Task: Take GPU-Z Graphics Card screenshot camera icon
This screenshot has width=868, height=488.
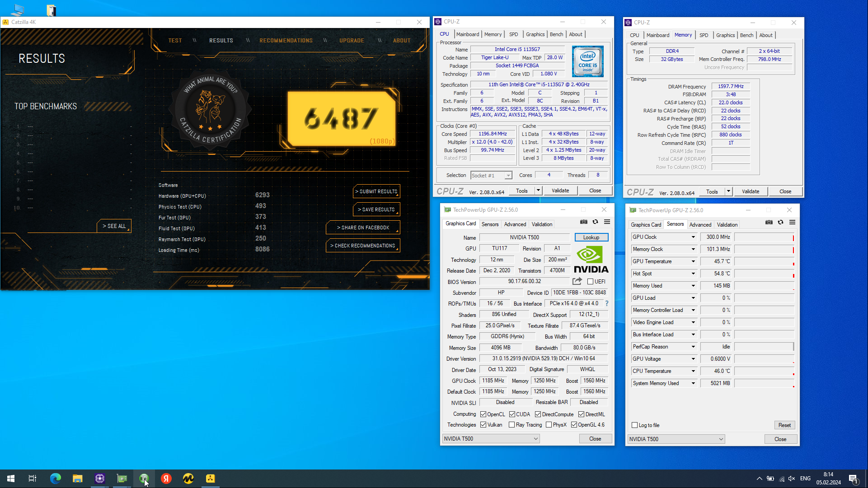Action: pyautogui.click(x=584, y=222)
